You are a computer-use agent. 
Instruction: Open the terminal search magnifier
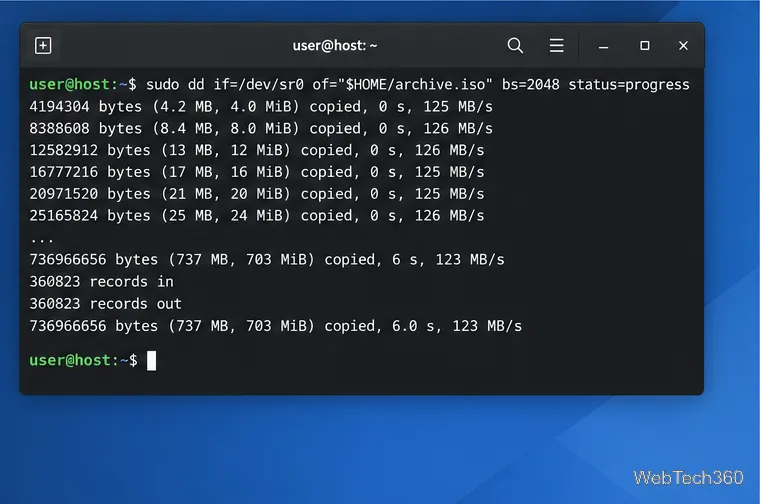[515, 46]
